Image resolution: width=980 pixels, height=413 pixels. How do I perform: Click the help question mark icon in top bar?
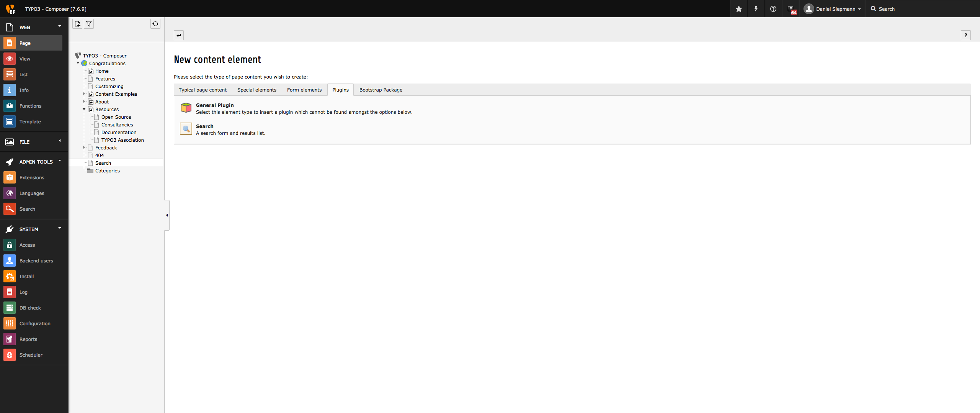[773, 9]
